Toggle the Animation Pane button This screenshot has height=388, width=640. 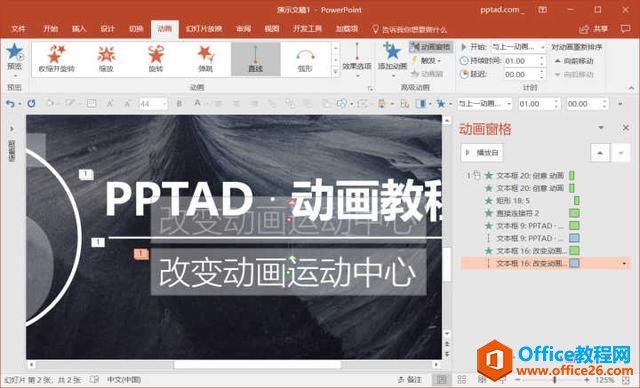(431, 47)
